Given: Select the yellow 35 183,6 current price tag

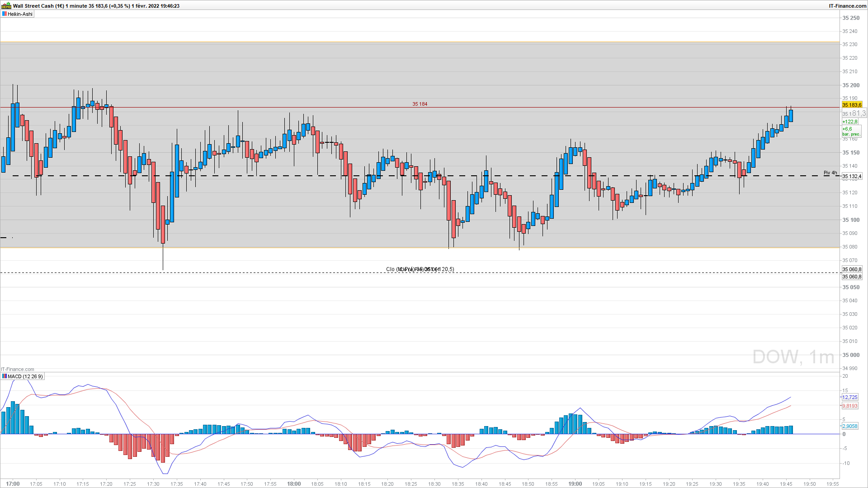Looking at the screenshot, I should [x=852, y=105].
